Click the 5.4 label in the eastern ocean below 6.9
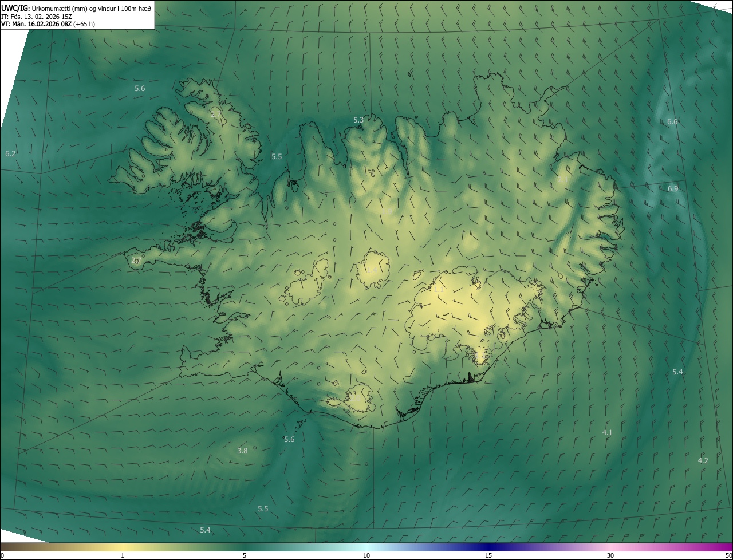The width and height of the screenshot is (733, 560). [677, 372]
